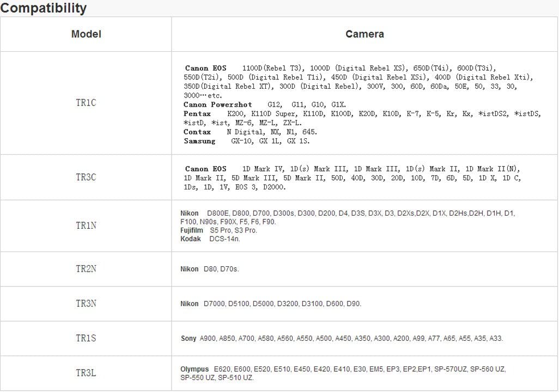Click the Compatibility heading

[x=44, y=8]
